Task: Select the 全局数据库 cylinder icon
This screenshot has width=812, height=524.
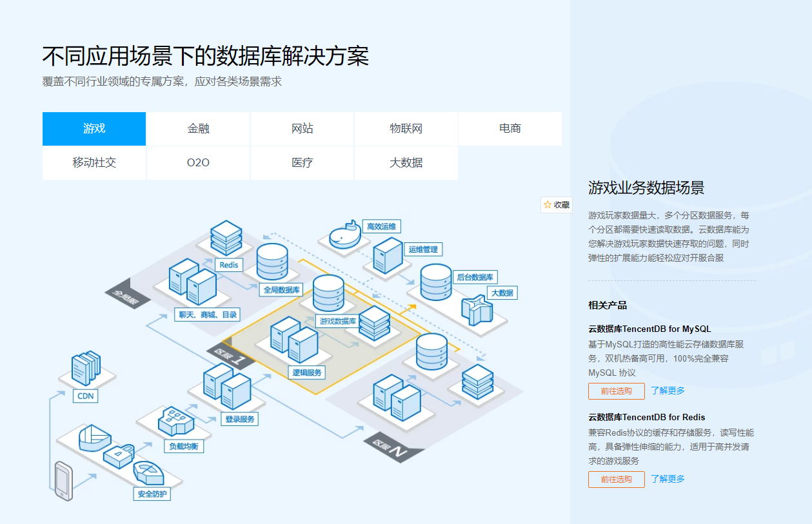Action: (x=272, y=261)
